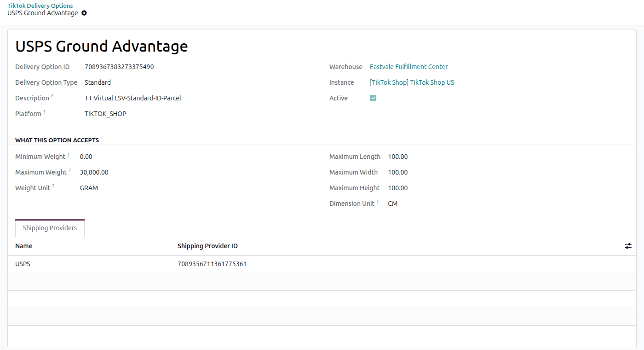Click the Maximum Weight value 30,000.00
This screenshot has height=350, width=644.
[x=94, y=172]
